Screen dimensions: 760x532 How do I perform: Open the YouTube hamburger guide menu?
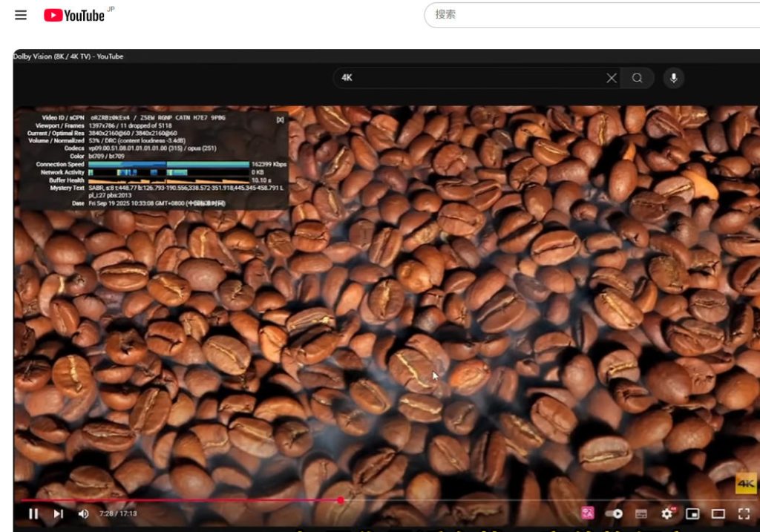(x=21, y=15)
